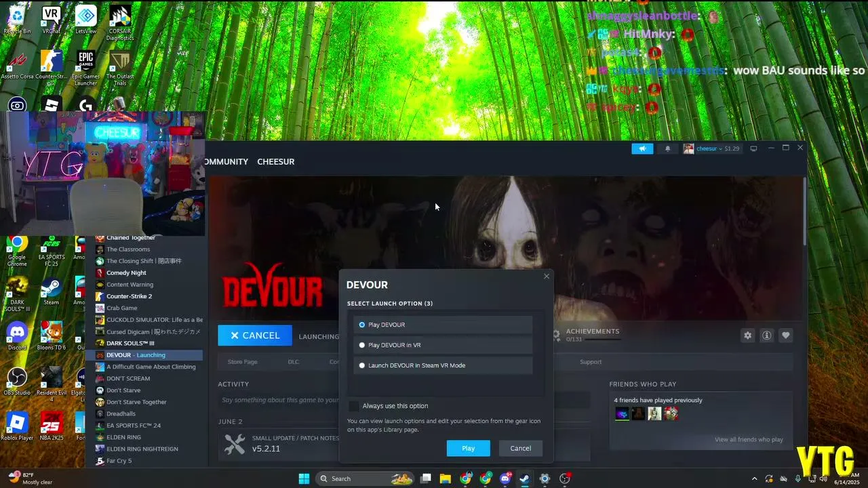The width and height of the screenshot is (868, 488).
Task: Open DEVOUR manage gear icon
Action: point(747,335)
